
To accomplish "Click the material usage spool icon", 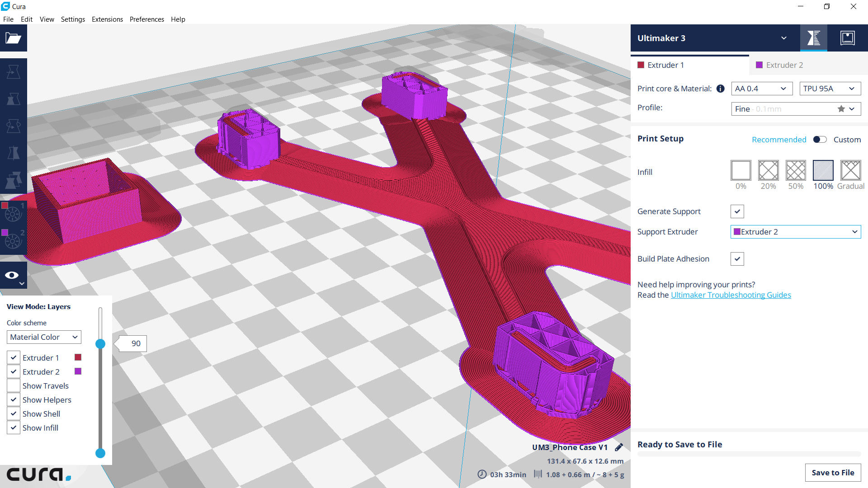I will [538, 474].
